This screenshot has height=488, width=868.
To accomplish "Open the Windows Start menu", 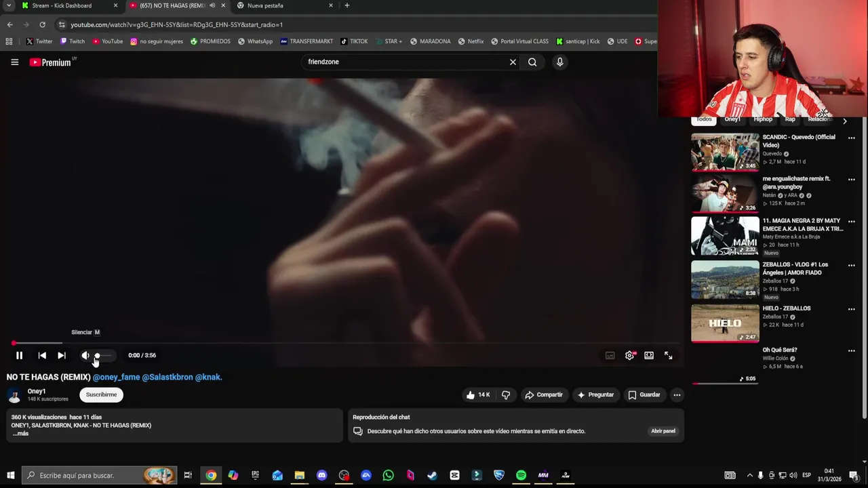I will (10, 475).
